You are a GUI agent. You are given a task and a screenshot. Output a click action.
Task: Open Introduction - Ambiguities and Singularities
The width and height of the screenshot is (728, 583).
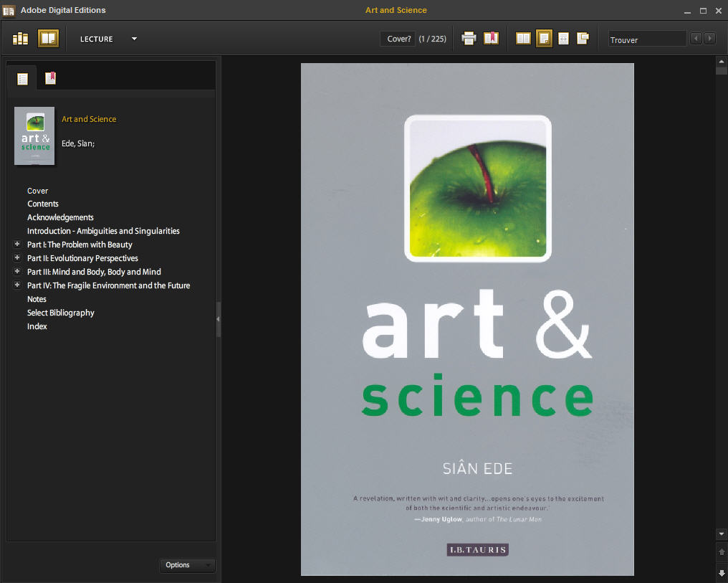point(103,231)
